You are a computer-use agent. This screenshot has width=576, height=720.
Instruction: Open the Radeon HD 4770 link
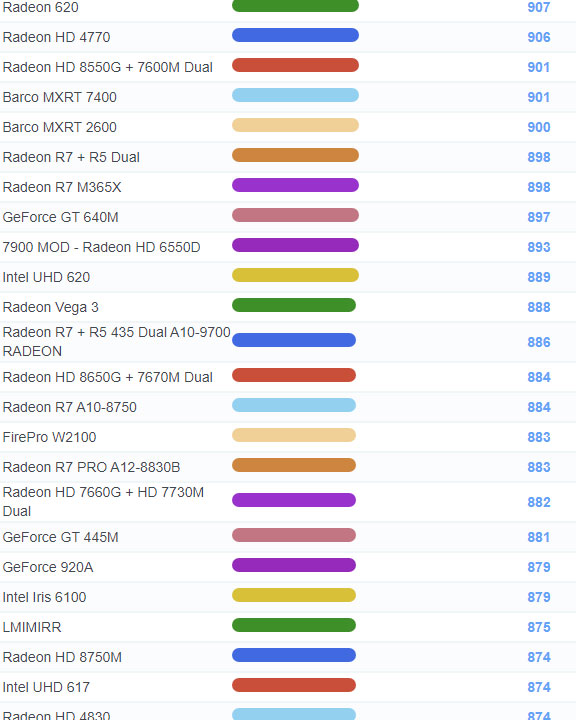pos(56,37)
